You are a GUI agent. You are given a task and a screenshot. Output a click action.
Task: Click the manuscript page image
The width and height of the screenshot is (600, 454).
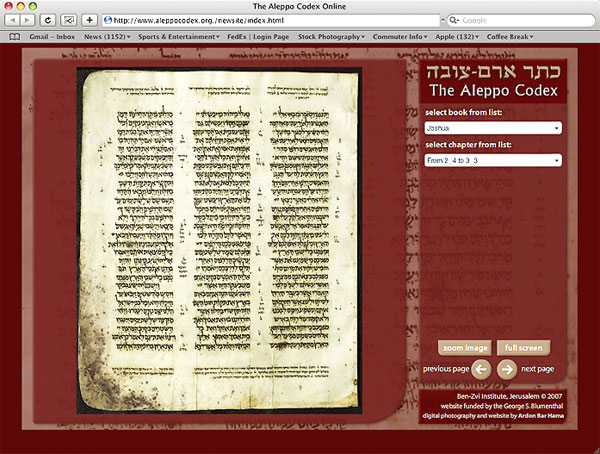point(219,241)
